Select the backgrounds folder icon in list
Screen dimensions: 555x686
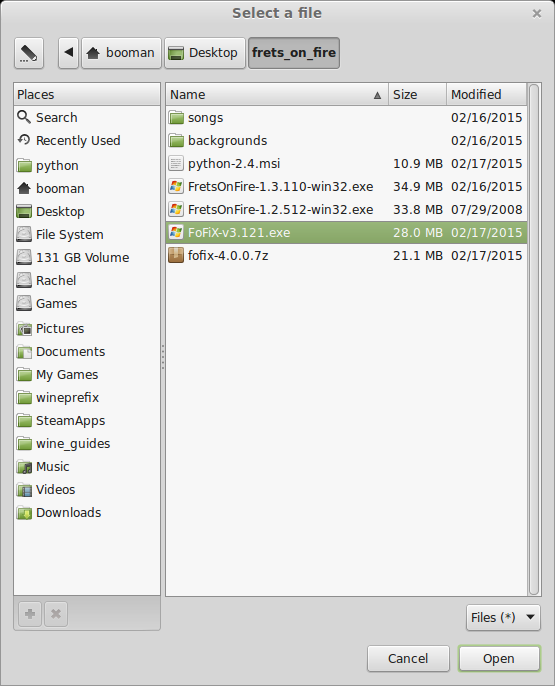[176, 140]
